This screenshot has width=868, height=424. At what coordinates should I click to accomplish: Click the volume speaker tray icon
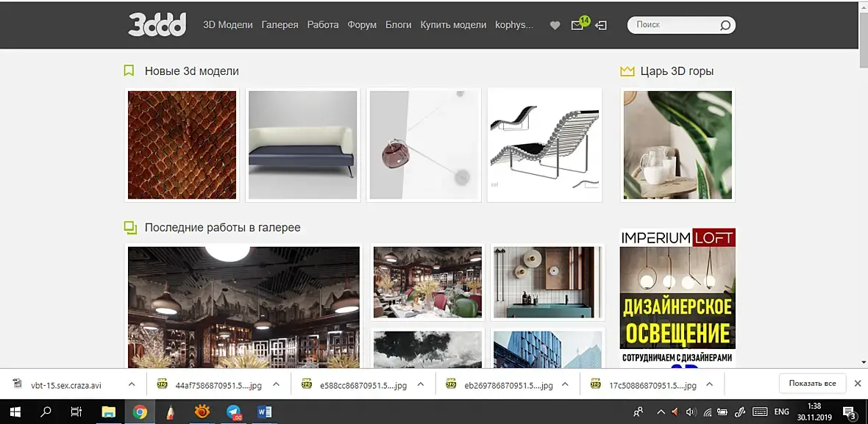tap(690, 412)
